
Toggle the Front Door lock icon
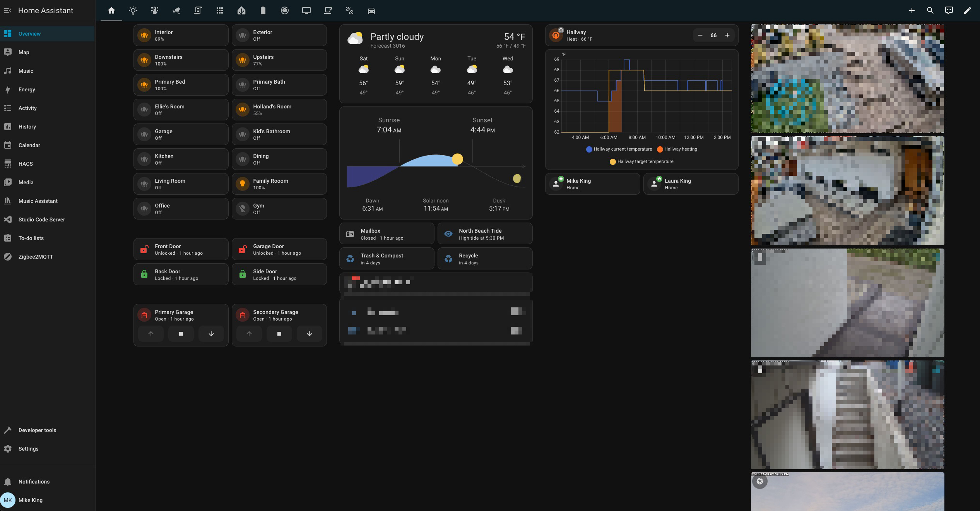144,249
